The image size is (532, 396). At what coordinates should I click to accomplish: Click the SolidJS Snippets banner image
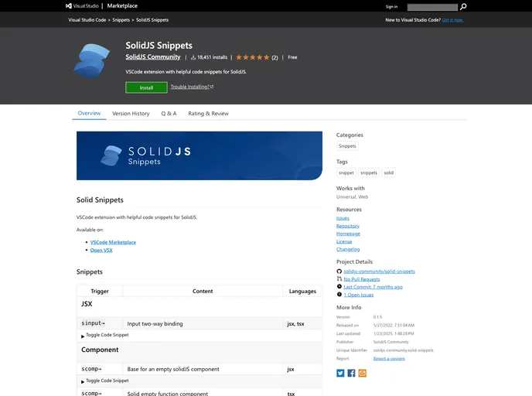[x=199, y=155]
